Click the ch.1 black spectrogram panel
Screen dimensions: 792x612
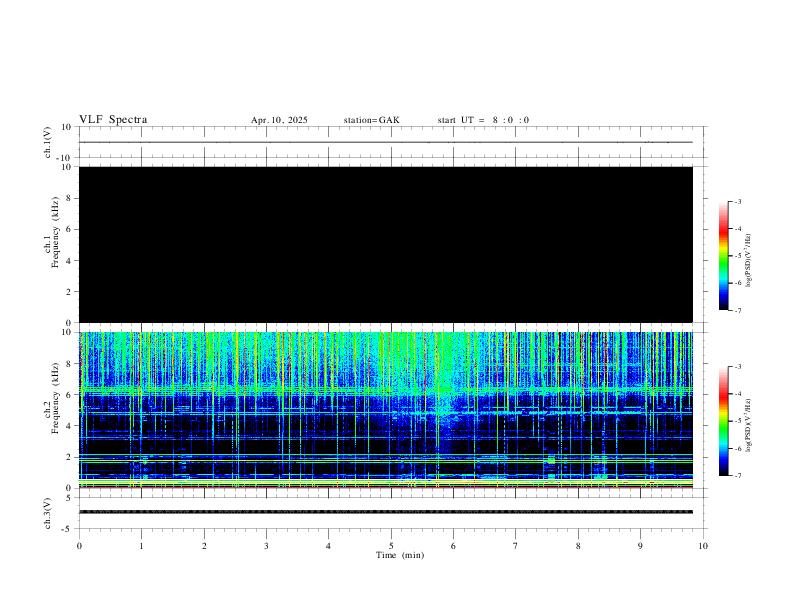click(386, 244)
